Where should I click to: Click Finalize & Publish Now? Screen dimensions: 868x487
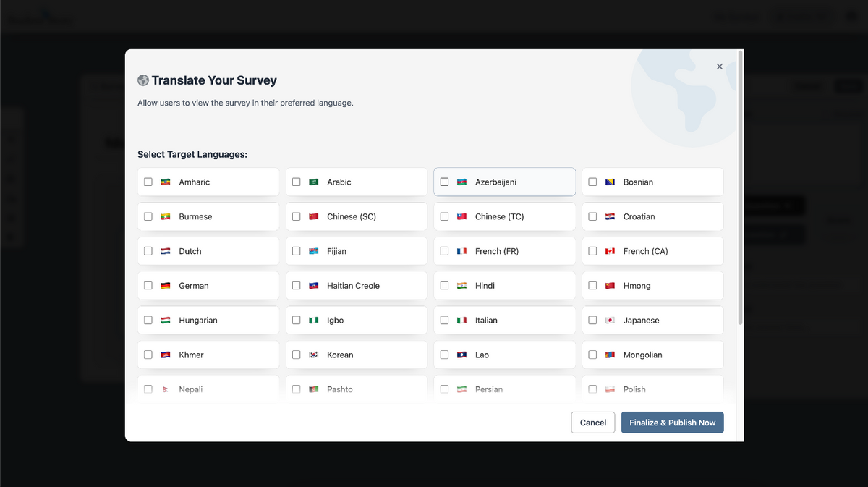pos(672,423)
